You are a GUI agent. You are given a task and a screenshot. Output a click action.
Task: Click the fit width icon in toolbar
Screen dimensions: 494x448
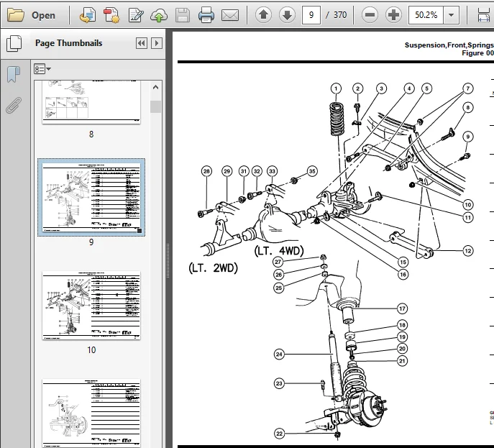[x=484, y=15]
